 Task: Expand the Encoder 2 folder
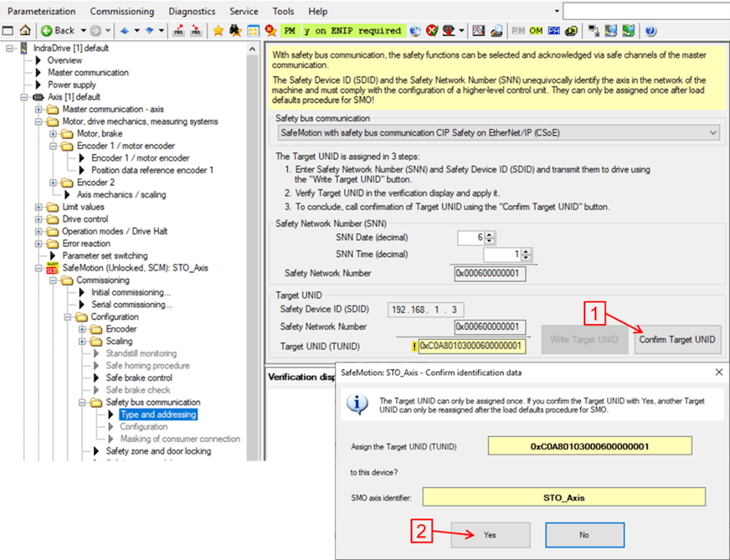(53, 183)
